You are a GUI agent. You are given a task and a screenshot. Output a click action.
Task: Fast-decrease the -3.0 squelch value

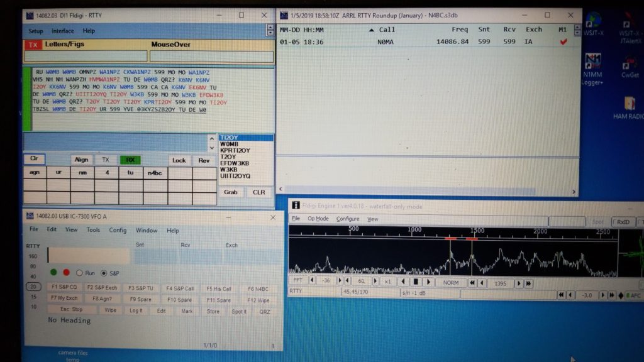[561, 295]
